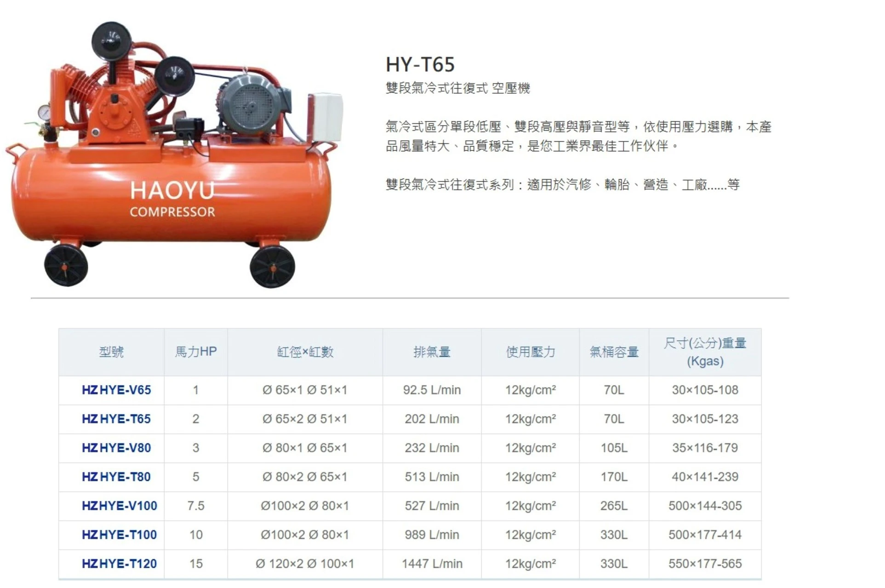Click air output 527 L/min
This screenshot has height=588, width=885.
click(432, 506)
